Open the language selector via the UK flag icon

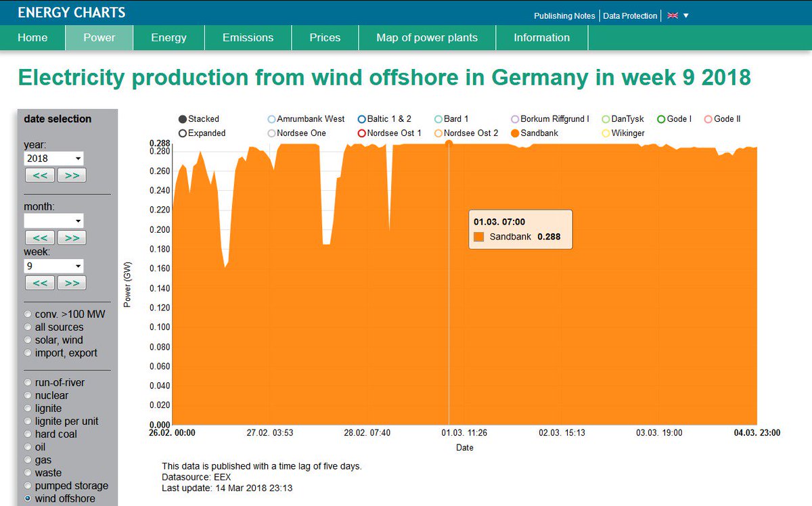point(671,15)
